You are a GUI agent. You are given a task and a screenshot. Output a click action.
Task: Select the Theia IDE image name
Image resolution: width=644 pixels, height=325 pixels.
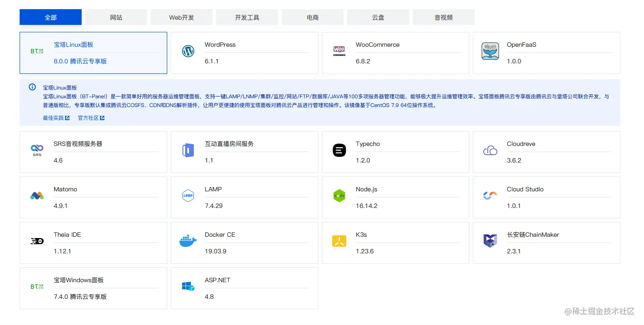click(x=67, y=235)
